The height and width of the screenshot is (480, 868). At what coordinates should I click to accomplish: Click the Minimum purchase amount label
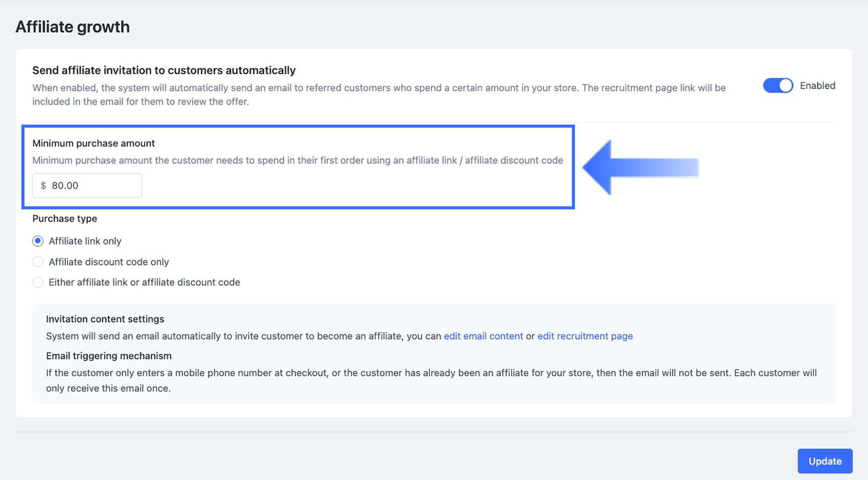point(93,143)
